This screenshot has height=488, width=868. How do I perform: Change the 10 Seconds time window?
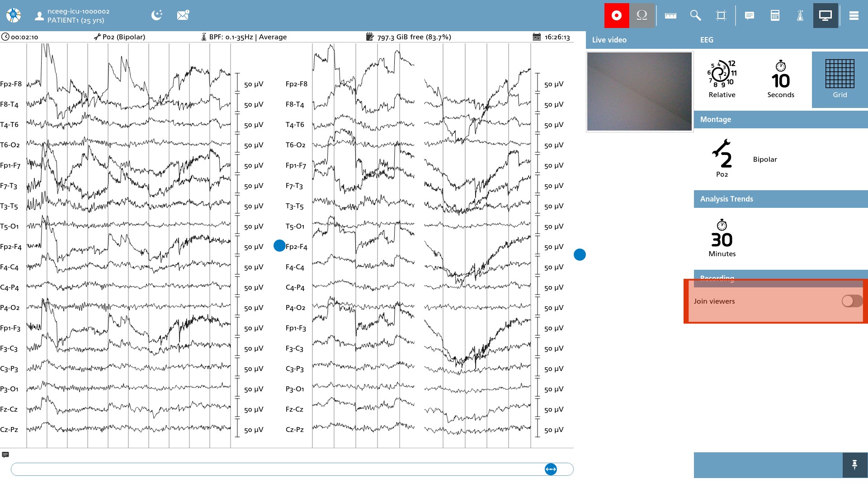pos(781,79)
